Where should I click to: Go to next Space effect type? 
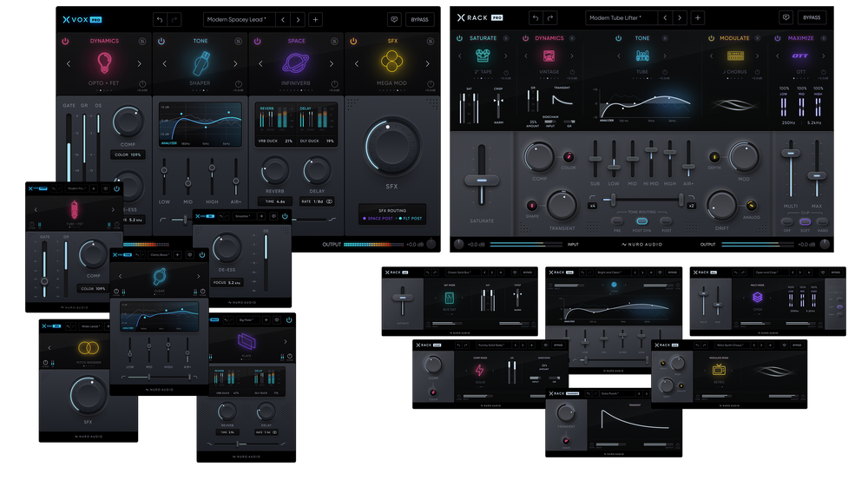coord(331,63)
